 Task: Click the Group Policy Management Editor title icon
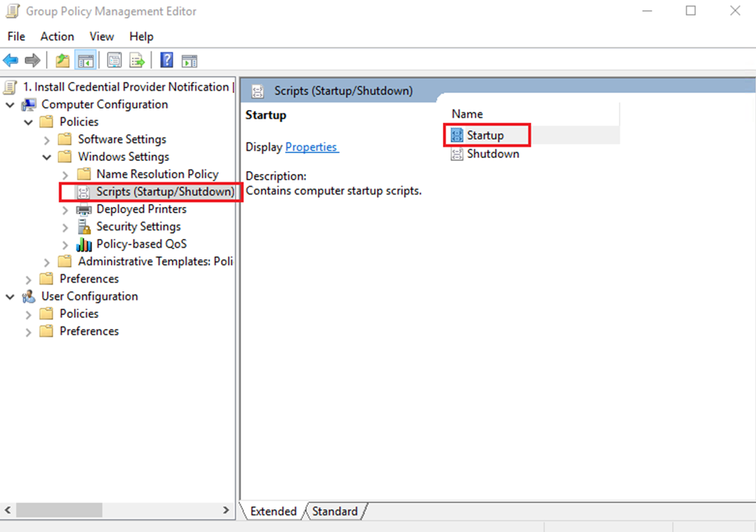(x=12, y=11)
